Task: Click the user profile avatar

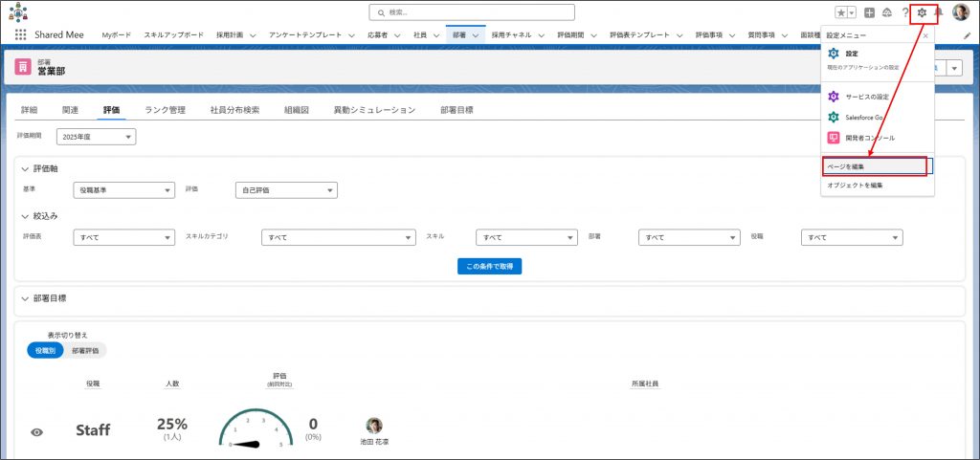Action: pyautogui.click(x=960, y=12)
